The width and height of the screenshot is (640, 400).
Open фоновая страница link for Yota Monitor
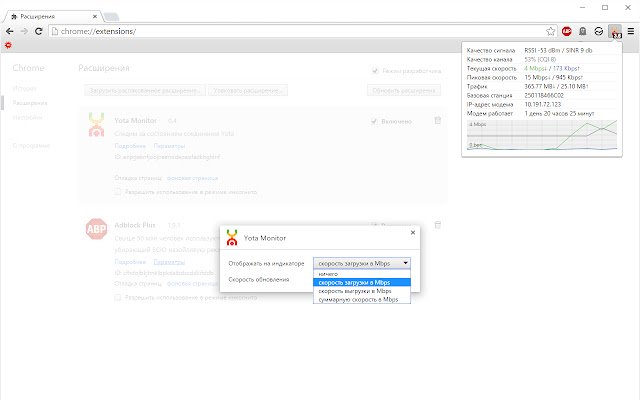(192, 178)
